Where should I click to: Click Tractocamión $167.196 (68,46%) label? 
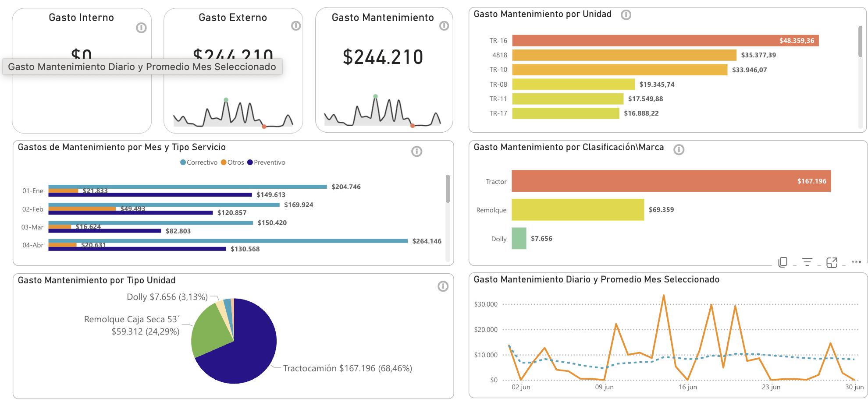pos(348,368)
